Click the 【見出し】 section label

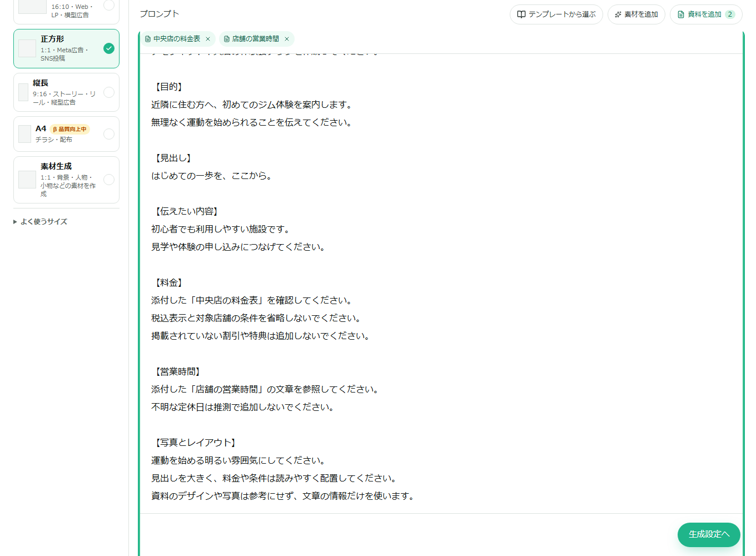tap(172, 158)
